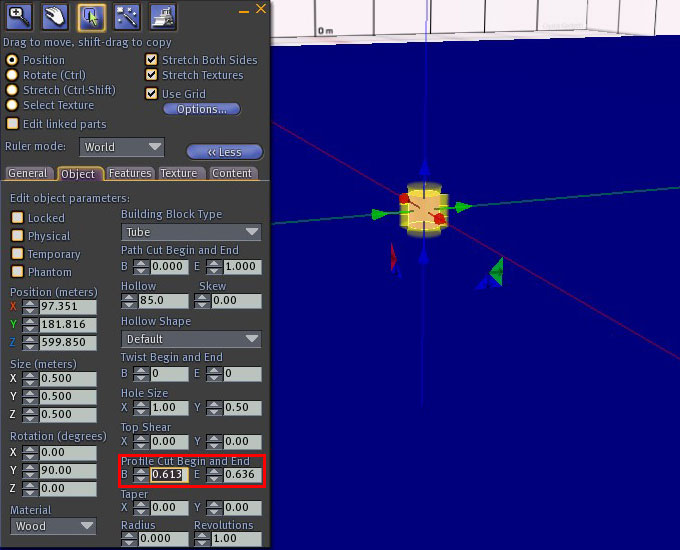Screen dimensions: 680x550
Task: Click the Position X stepper arrows
Action: (30, 307)
